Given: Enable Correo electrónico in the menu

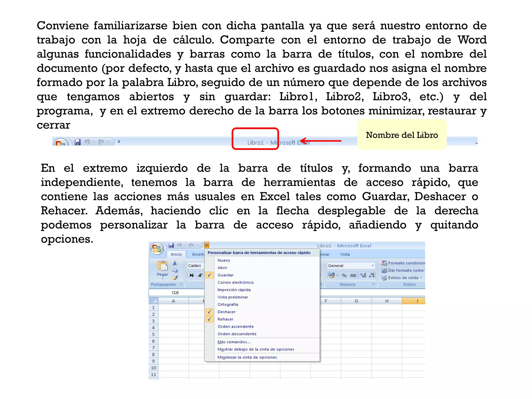Looking at the screenshot, I should 262,282.
